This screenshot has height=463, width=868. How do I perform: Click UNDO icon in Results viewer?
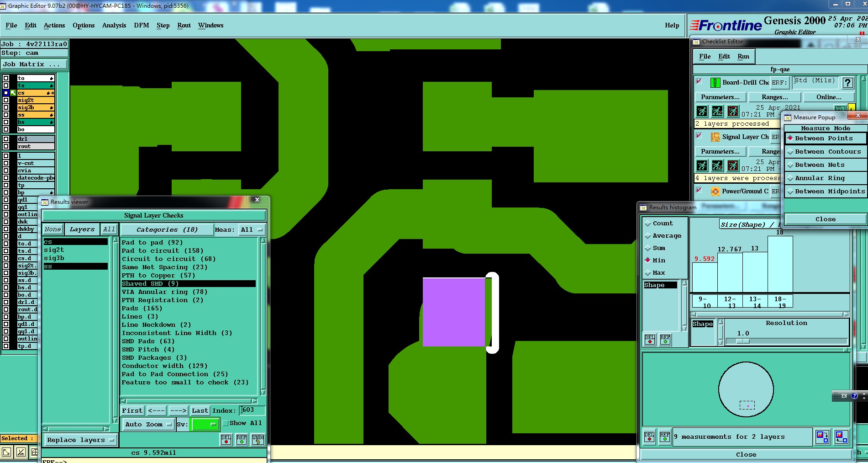click(x=258, y=440)
